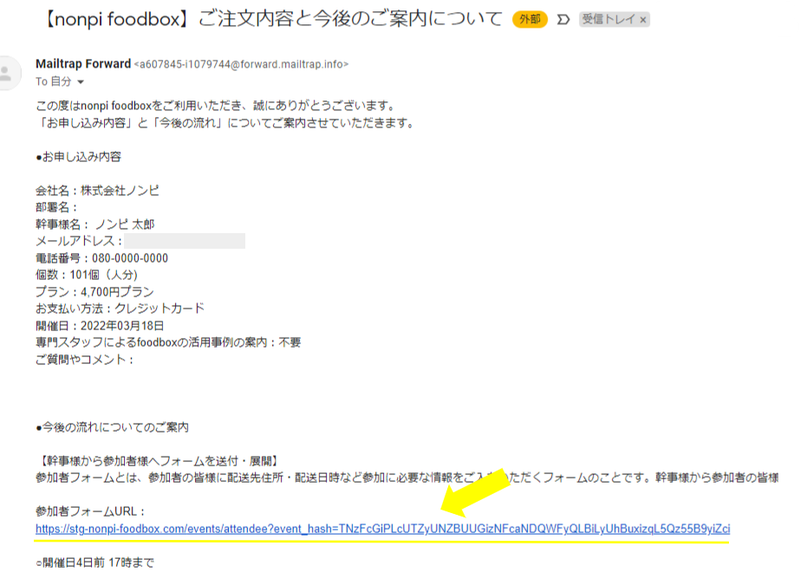
Task: Click the ○開催日4日前 17時まで line
Action: [x=94, y=562]
